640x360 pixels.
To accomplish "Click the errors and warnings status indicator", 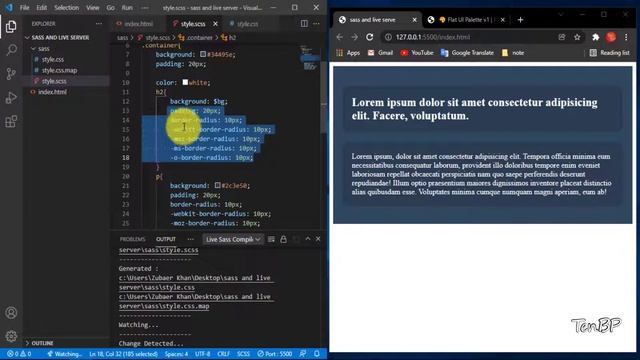I will pos(19,354).
